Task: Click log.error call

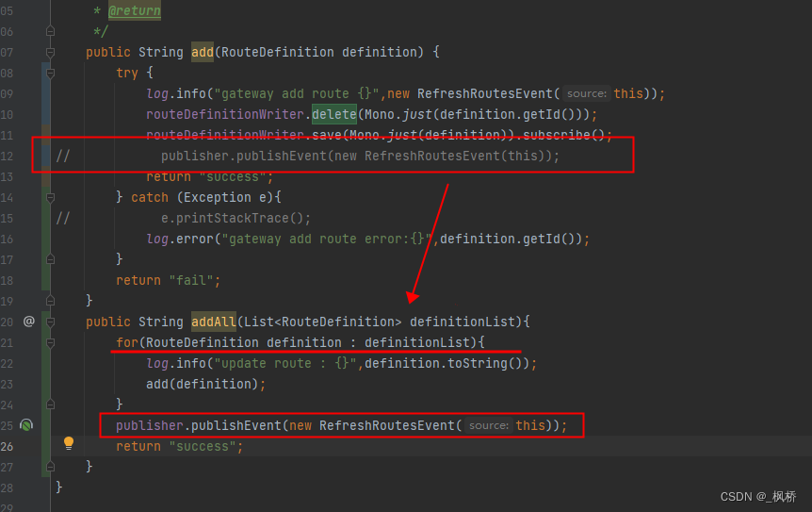Action: [x=180, y=239]
